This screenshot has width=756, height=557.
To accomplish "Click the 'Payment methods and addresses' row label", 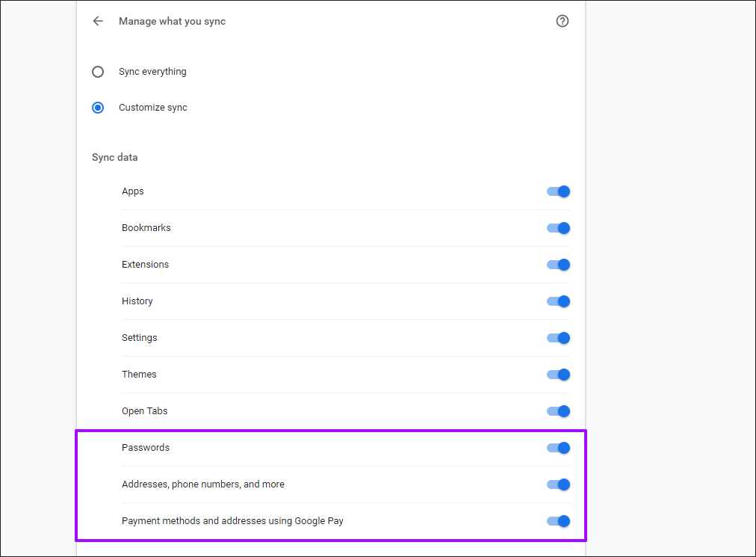I will pos(232,521).
